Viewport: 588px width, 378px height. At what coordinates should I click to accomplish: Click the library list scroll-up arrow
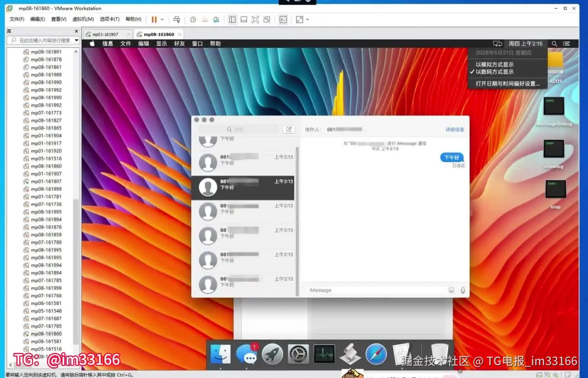tap(76, 52)
